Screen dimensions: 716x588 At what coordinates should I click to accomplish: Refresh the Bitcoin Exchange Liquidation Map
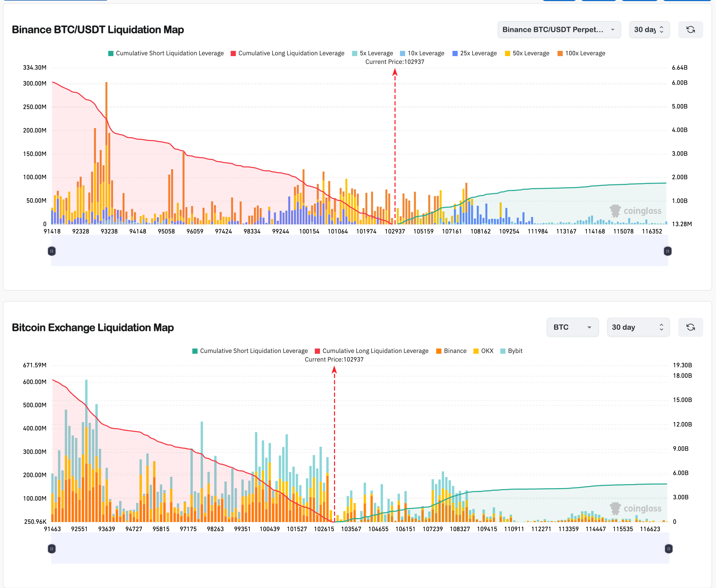[x=690, y=327]
